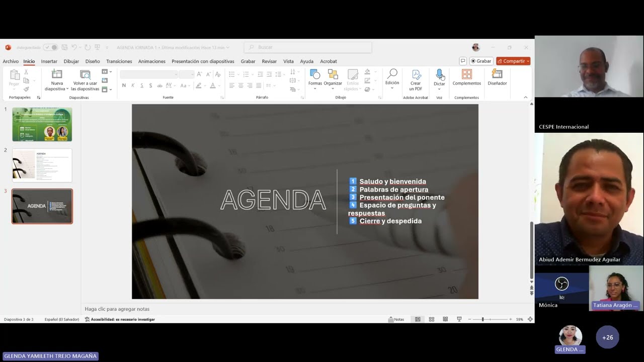
Task: Switch to the Revisar tab
Action: tap(269, 61)
